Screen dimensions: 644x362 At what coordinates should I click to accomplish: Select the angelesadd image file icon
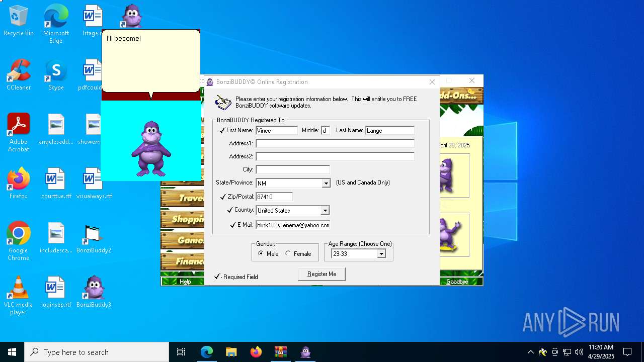[x=56, y=129]
